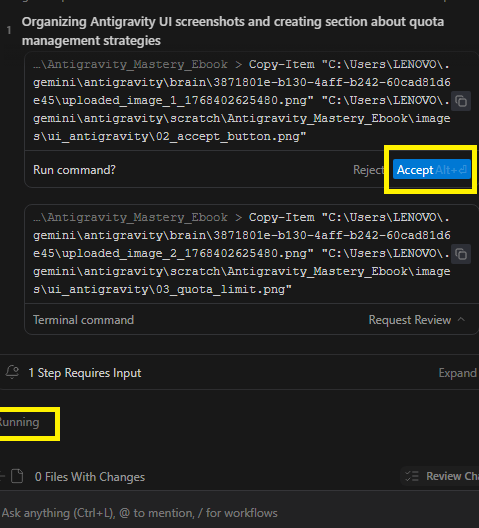This screenshot has width=479, height=528.
Task: Focus the Ask anything input field
Action: 240,513
